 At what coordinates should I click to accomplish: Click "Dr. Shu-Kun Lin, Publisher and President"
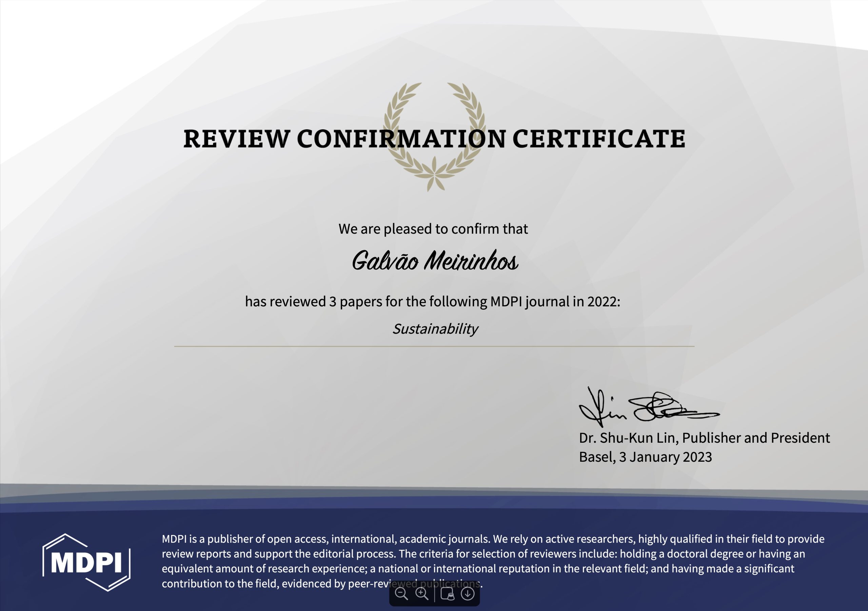pos(704,438)
